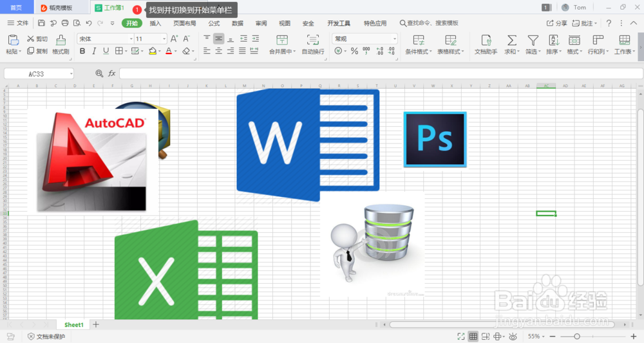
Task: Open the 55% zoom level dropdown
Action: [544, 337]
